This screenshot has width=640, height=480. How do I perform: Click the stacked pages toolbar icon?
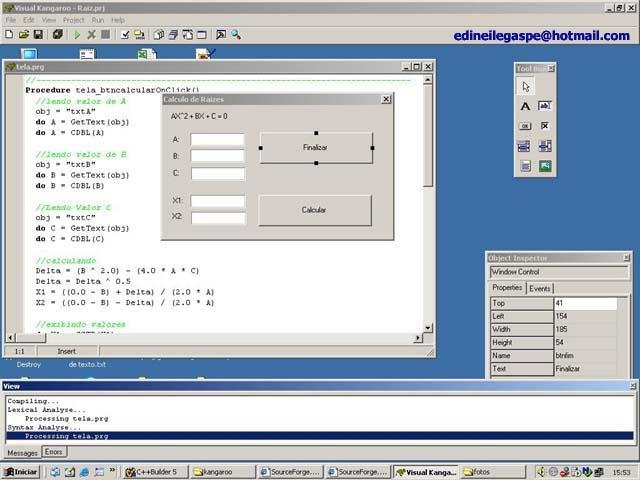tap(159, 35)
